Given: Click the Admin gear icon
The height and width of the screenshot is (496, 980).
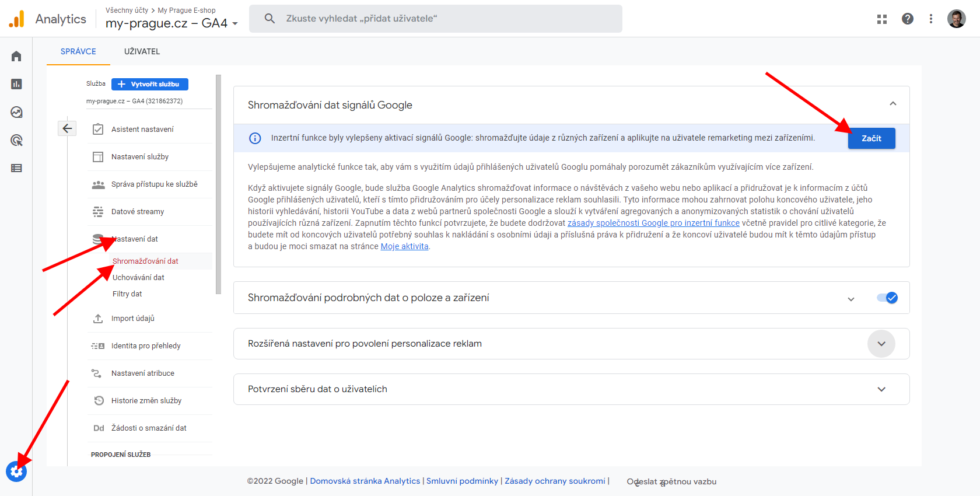Looking at the screenshot, I should [16, 471].
